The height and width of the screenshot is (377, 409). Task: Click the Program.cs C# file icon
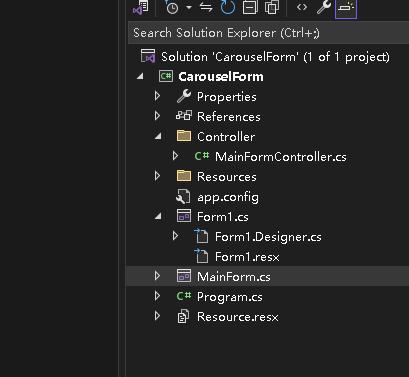coord(184,296)
